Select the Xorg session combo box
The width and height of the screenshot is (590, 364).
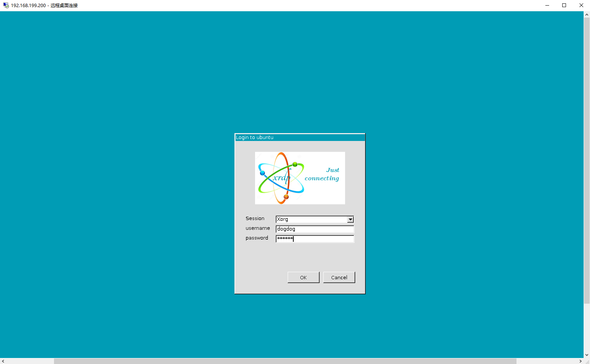315,219
